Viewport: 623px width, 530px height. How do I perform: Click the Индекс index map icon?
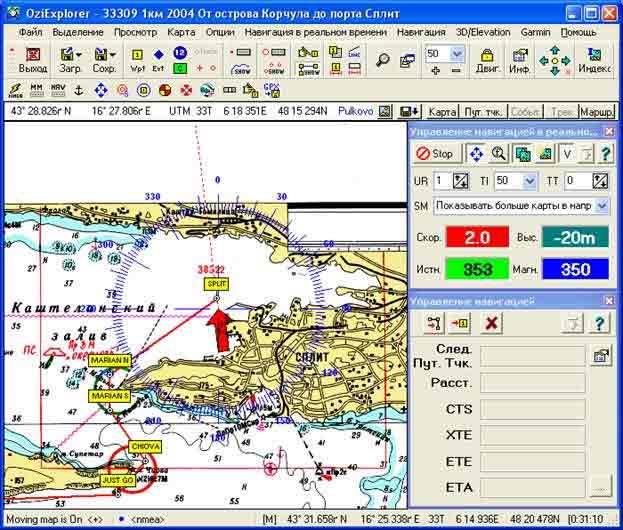click(594, 60)
